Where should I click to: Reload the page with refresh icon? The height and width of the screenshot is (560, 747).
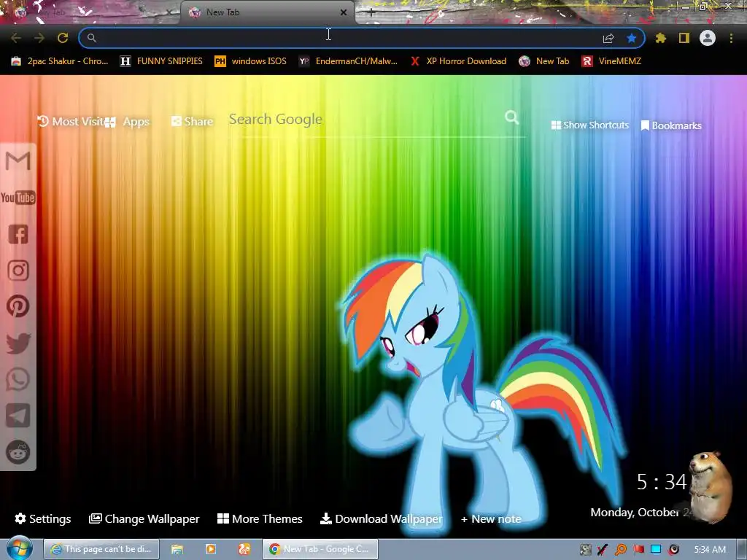(63, 38)
